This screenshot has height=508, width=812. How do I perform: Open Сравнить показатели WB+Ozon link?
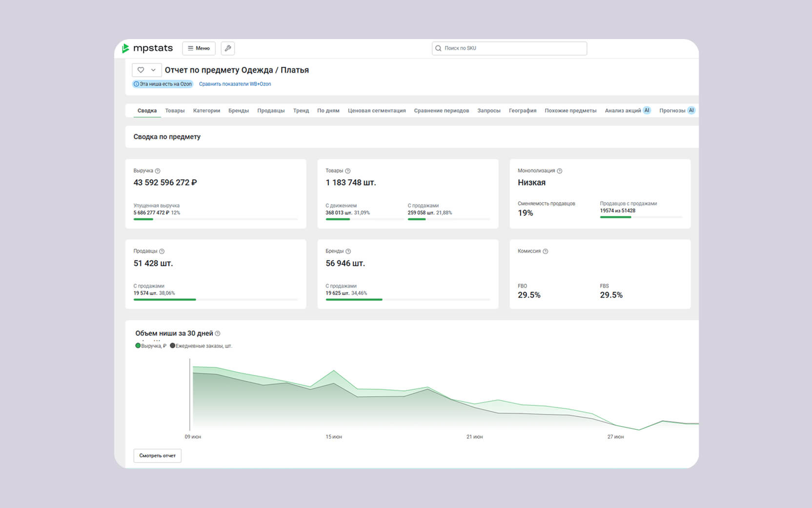click(235, 84)
